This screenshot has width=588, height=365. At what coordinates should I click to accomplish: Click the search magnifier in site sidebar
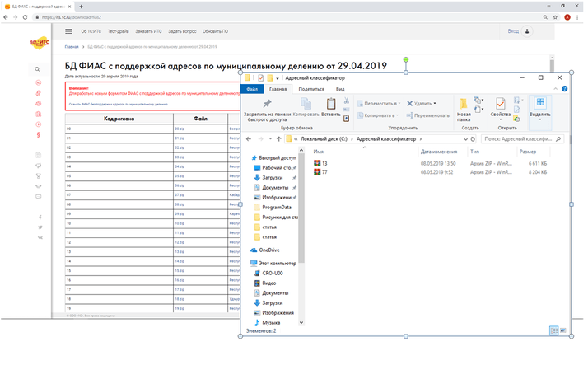38,69
